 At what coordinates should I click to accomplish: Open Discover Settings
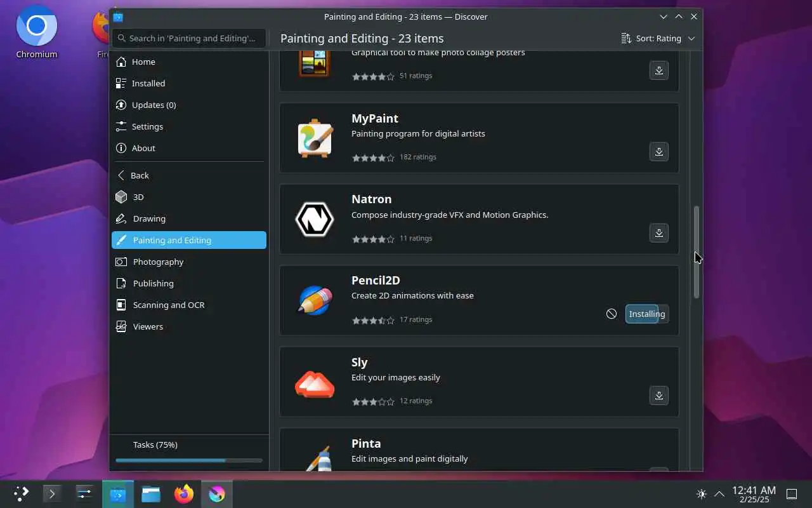click(189, 126)
